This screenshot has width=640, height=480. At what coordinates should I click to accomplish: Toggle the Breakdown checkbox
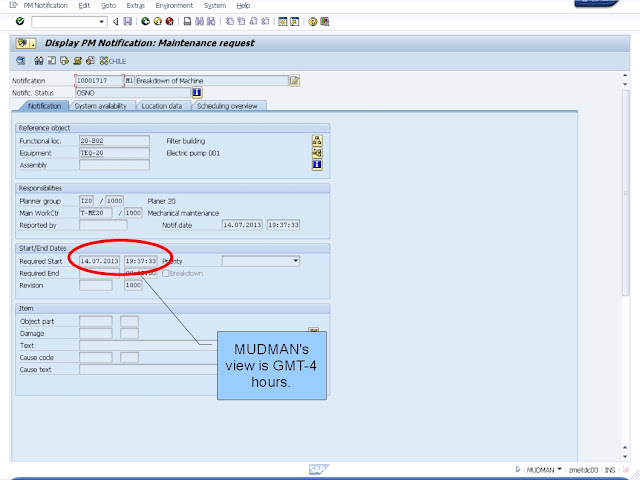[x=165, y=273]
